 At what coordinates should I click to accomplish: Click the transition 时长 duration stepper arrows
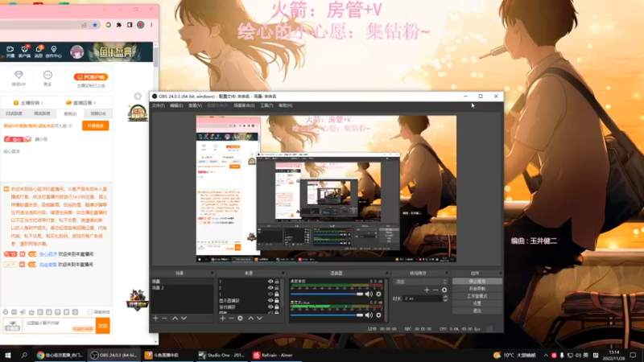(x=445, y=298)
